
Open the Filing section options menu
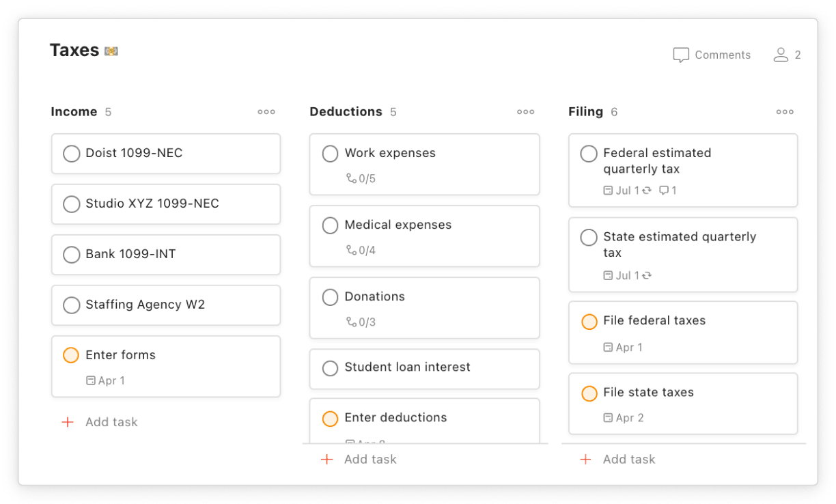pyautogui.click(x=784, y=112)
